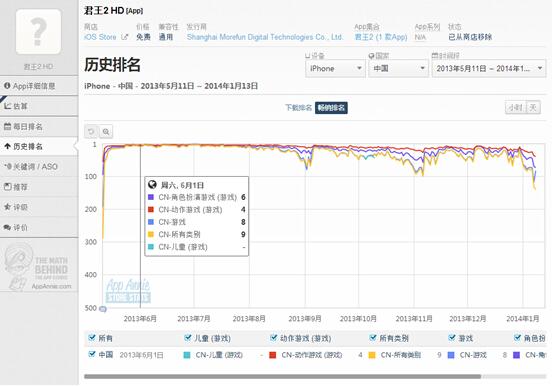Viewport: 552px width, 386px height.
Task: Click the chart zoom magnifier icon
Action: (x=106, y=132)
